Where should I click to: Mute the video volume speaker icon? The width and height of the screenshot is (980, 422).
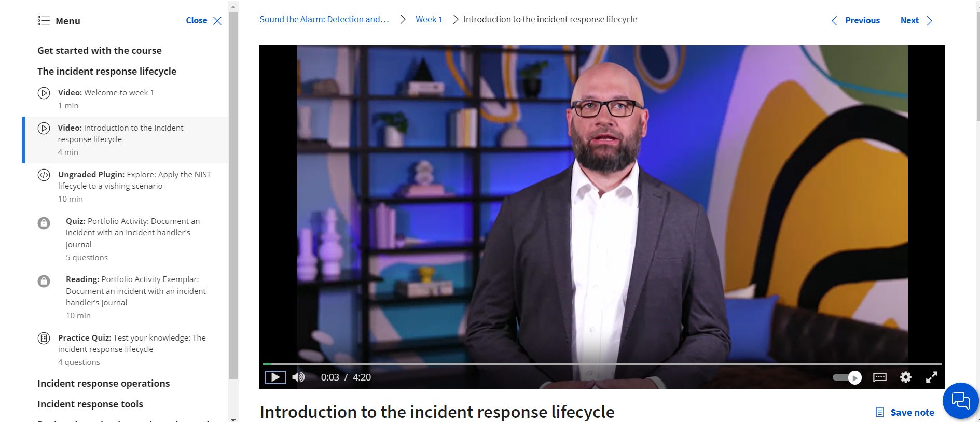tap(298, 377)
